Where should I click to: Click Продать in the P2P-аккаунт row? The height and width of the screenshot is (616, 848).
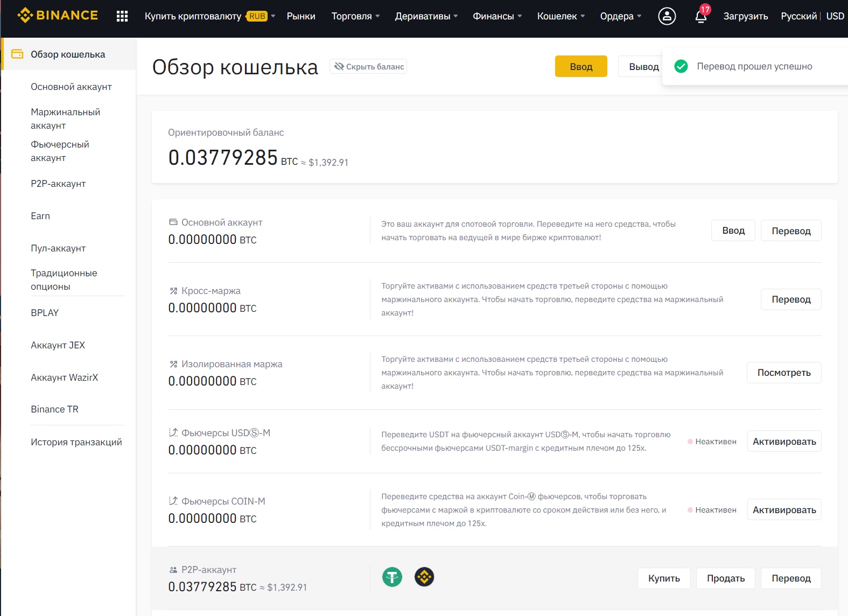(726, 578)
